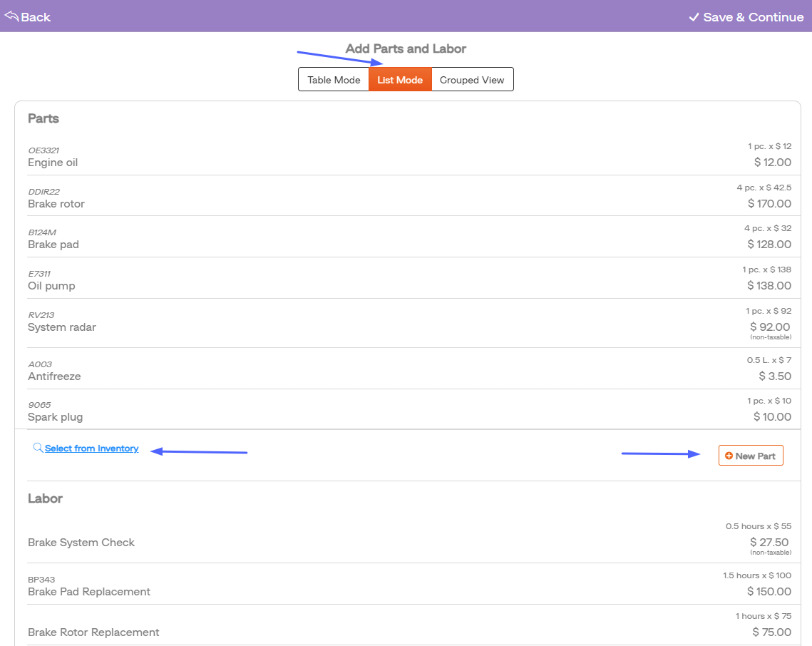Select the List Mode tab
This screenshot has width=812, height=646.
(400, 80)
